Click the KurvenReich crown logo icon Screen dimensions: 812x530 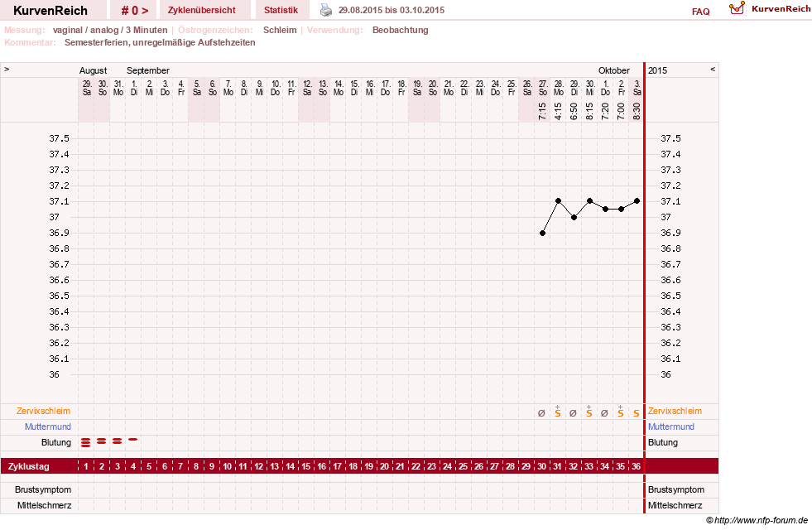(737, 8)
